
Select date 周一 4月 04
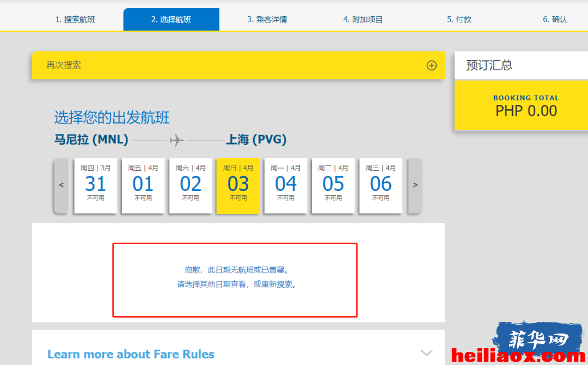(286, 186)
